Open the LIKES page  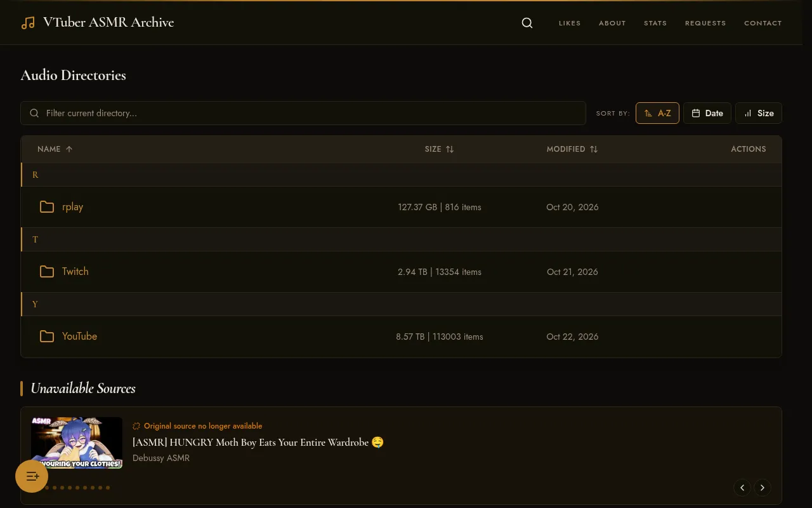tap(570, 23)
